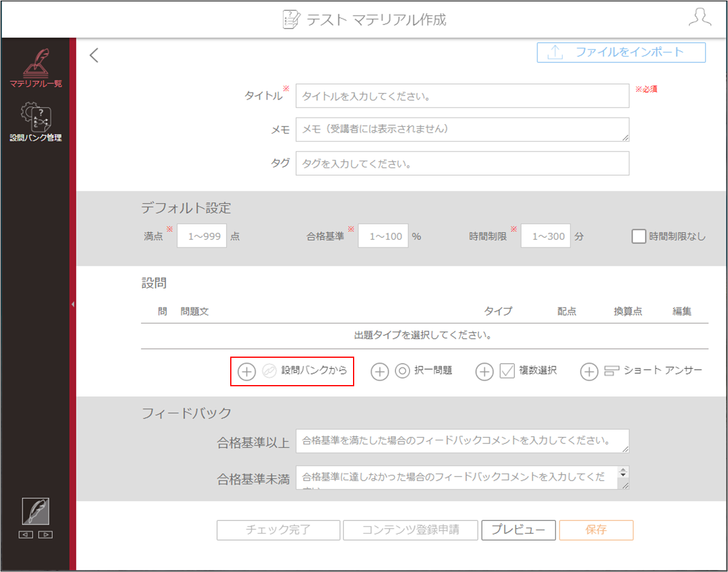
Task: Open the マテリアル一覧 quill icon in the sidebar
Action: [36, 62]
